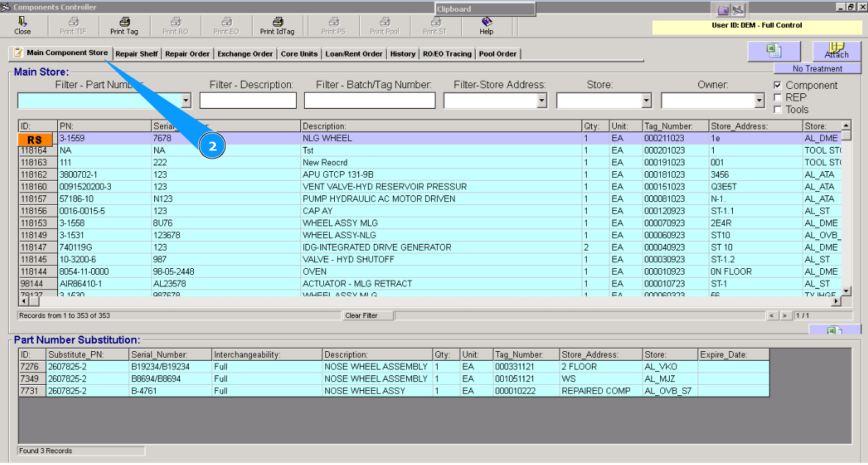Image resolution: width=868 pixels, height=465 pixels.
Task: Open the Pool Order tab
Action: coord(498,54)
